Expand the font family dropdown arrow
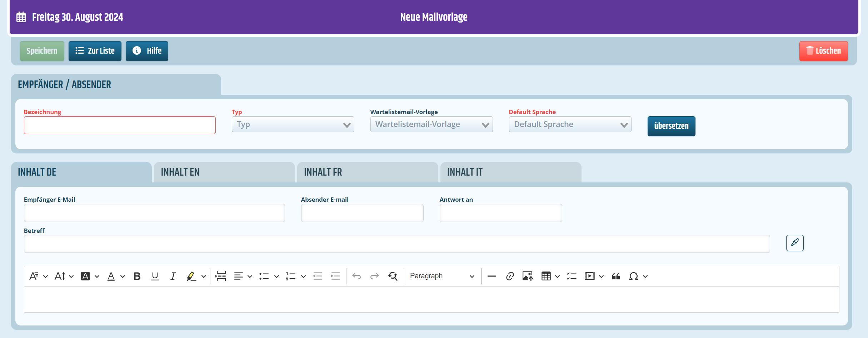The width and height of the screenshot is (868, 338). [x=45, y=276]
